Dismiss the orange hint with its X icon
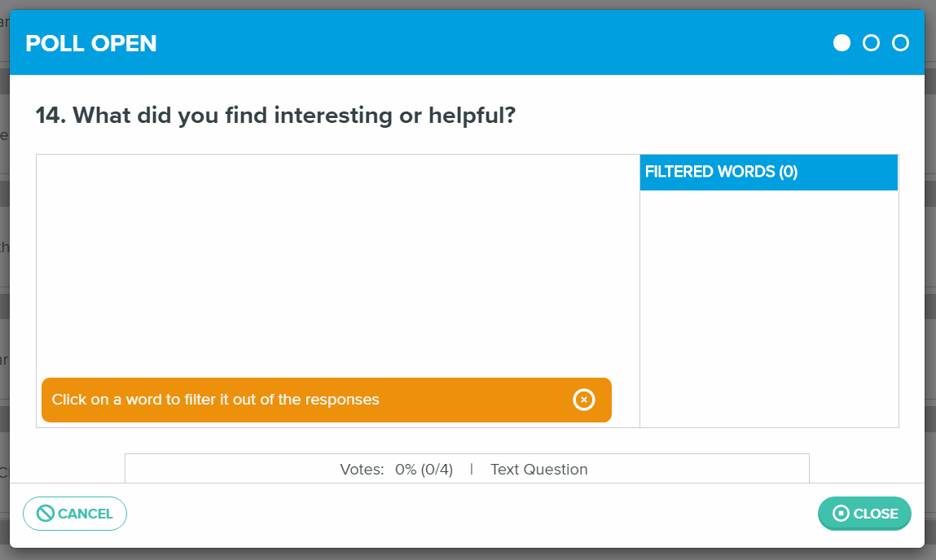The image size is (936, 560). [584, 400]
